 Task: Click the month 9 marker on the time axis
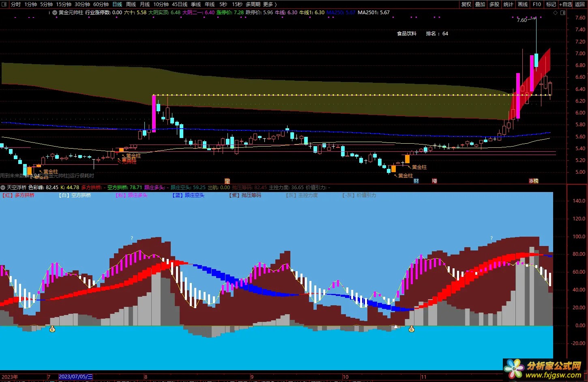pos(252,377)
